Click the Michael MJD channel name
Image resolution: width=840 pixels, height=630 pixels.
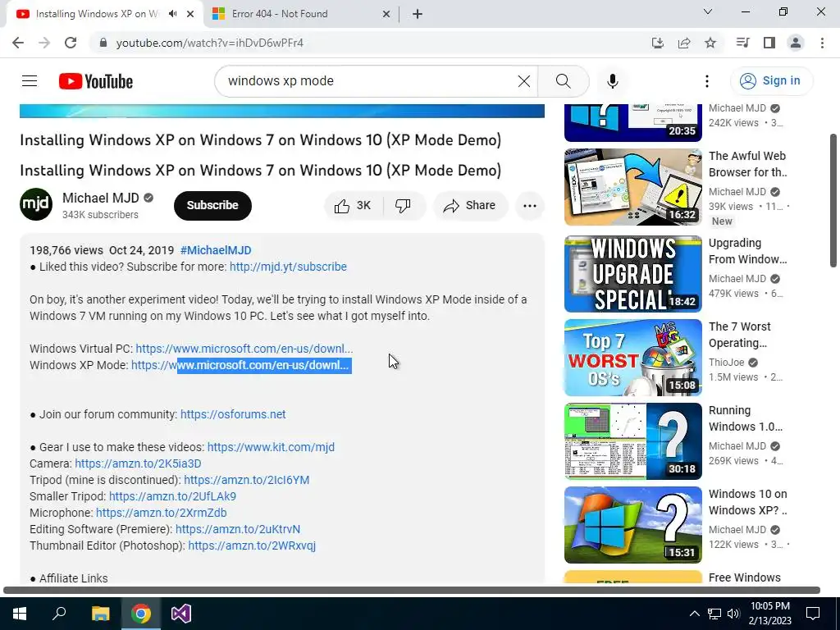coord(101,198)
